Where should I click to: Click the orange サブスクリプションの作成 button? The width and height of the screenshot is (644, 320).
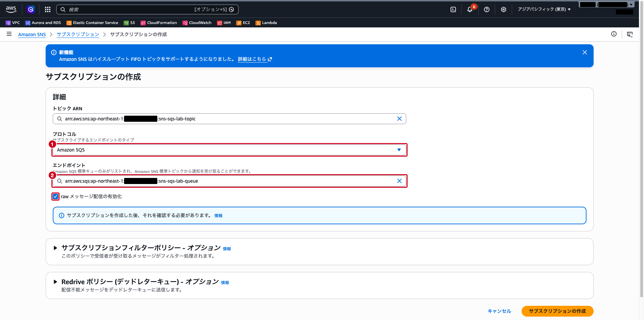557,311
